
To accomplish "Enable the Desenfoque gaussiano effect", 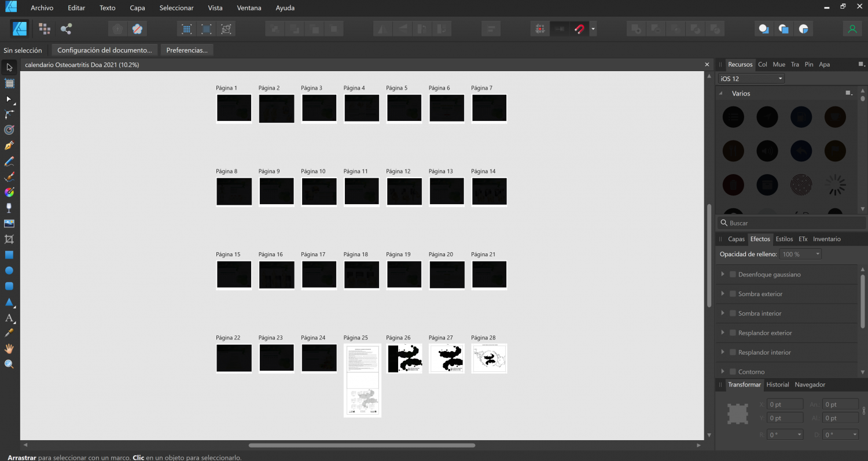I will pyautogui.click(x=732, y=274).
